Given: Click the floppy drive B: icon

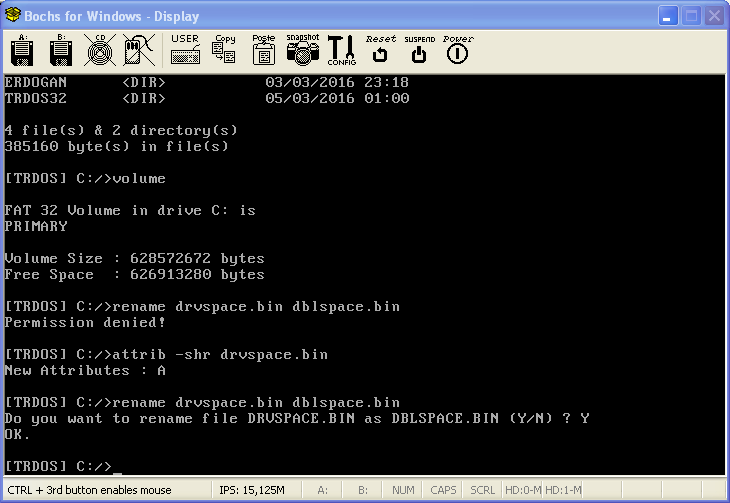Looking at the screenshot, I should point(61,50).
